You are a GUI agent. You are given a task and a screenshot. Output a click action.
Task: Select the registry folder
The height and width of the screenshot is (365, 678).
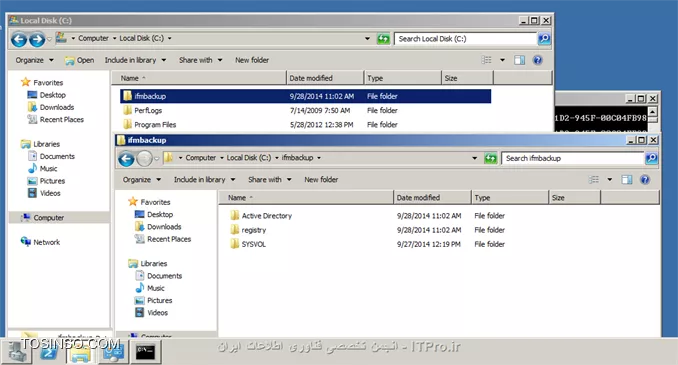(253, 230)
